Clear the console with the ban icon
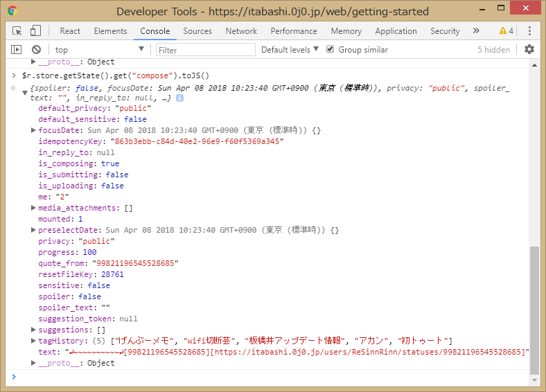 36,50
